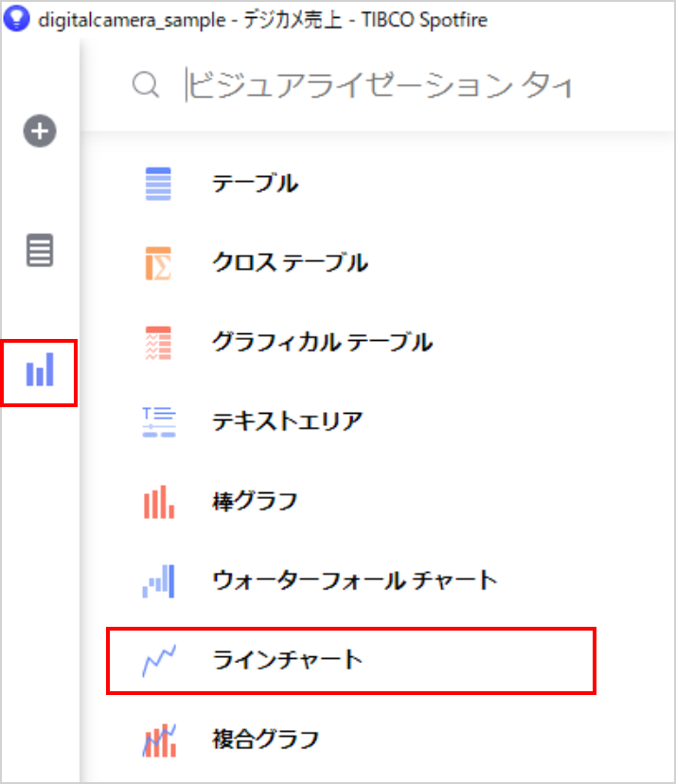Open the visualization types bar-chart sidebar icon
Viewport: 676px width, 784px height.
coord(40,370)
